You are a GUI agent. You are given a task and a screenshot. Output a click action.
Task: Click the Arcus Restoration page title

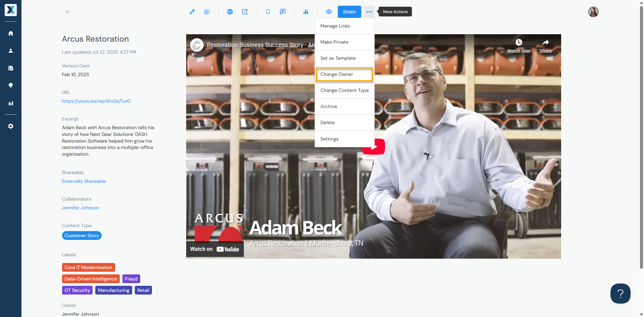(x=95, y=39)
